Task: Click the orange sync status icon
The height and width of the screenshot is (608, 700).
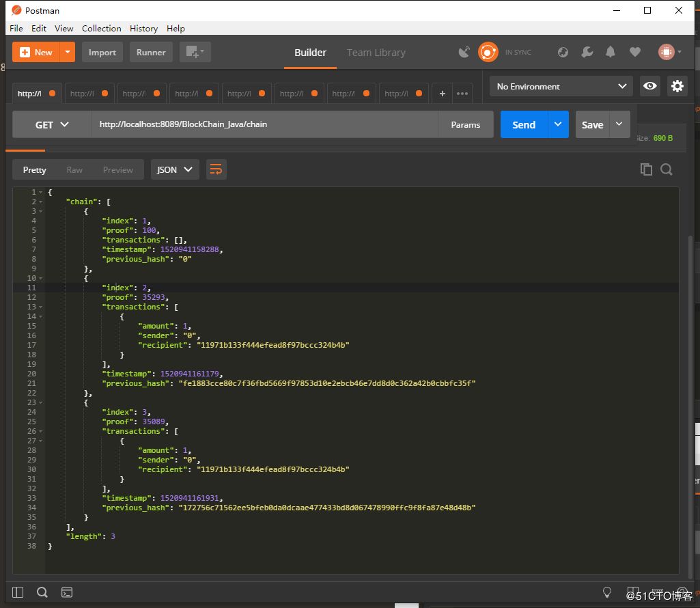Action: (x=488, y=52)
